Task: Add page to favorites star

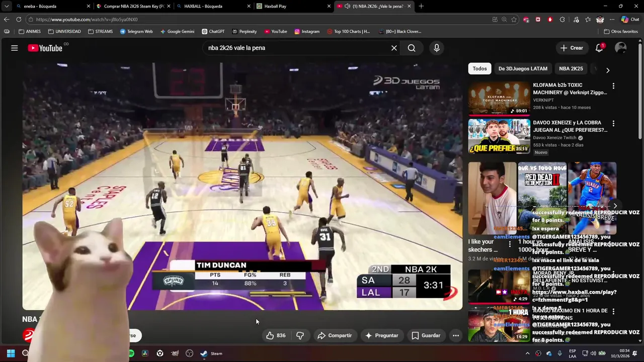Action: coord(514,19)
